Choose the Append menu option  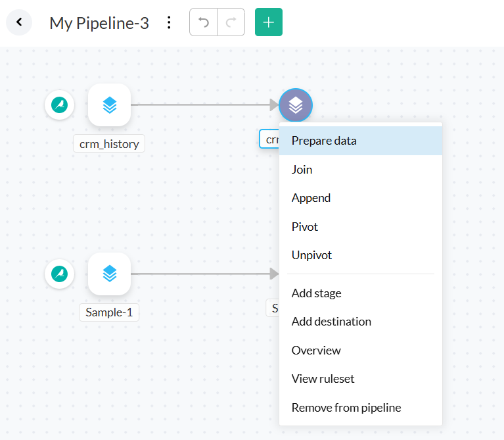[311, 198]
